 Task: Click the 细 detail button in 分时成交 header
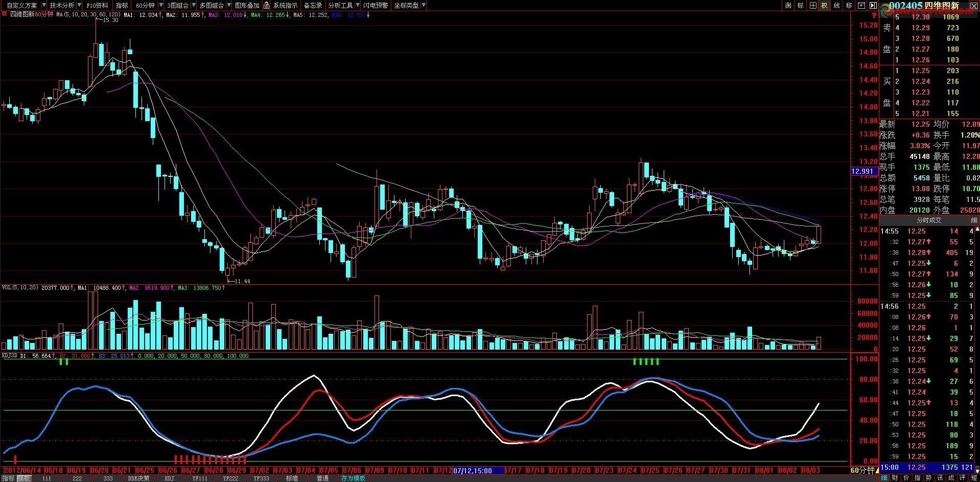tap(974, 220)
